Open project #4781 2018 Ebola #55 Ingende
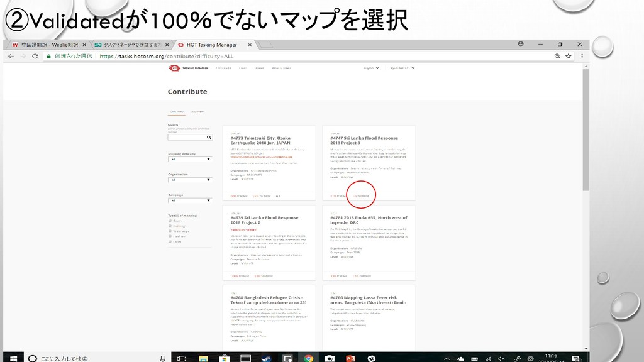The image size is (644, 362). (x=369, y=220)
